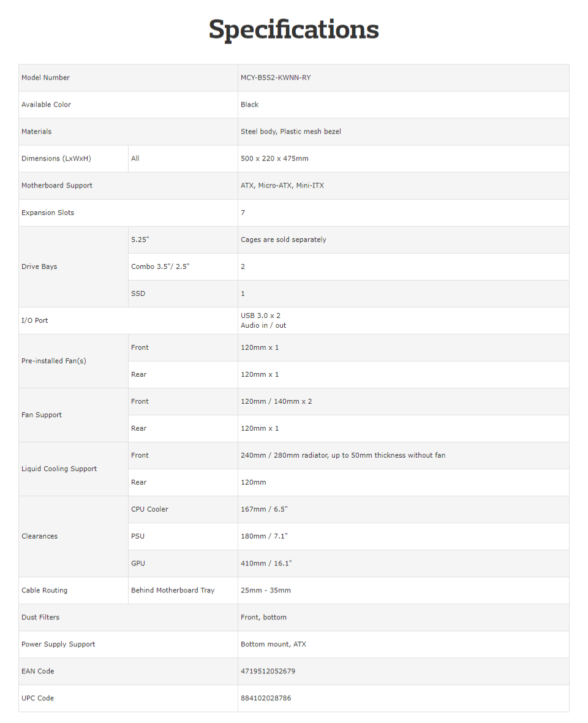588x723 pixels.
Task: Select the Steel body, Plastic mesh bezel text
Action: (290, 132)
